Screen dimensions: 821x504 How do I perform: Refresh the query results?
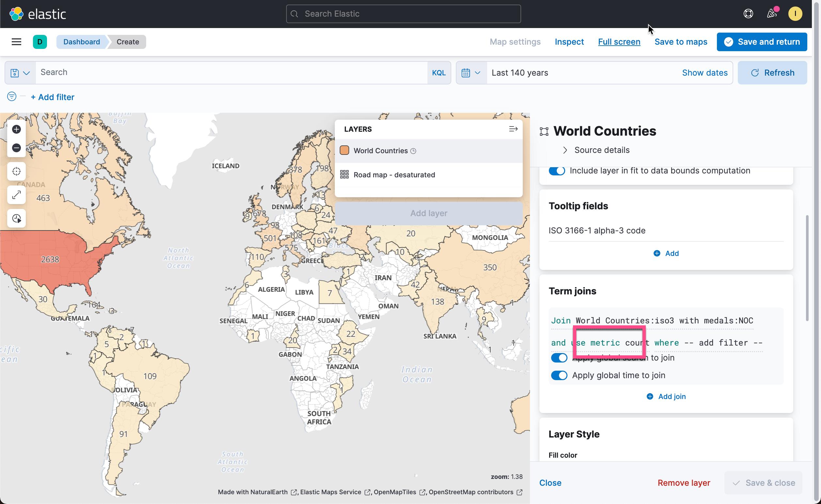click(772, 73)
